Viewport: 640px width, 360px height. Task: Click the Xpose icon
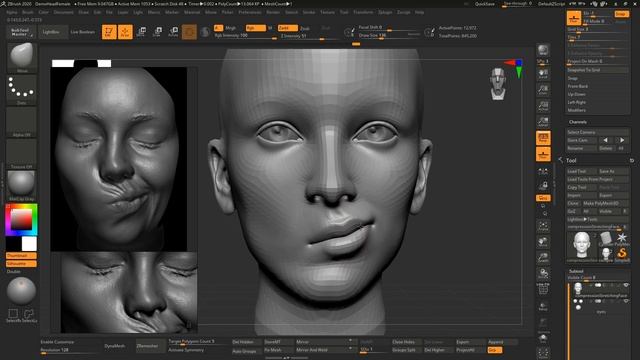coord(543,353)
